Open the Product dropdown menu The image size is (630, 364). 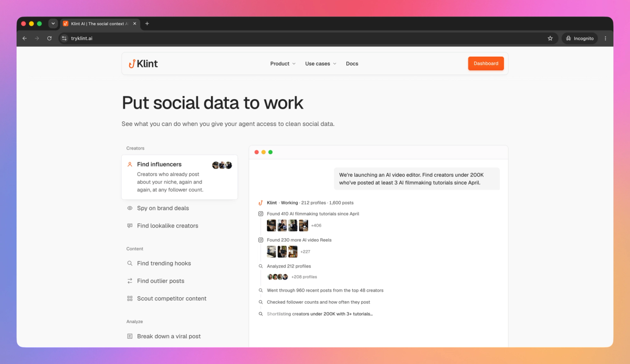283,63
